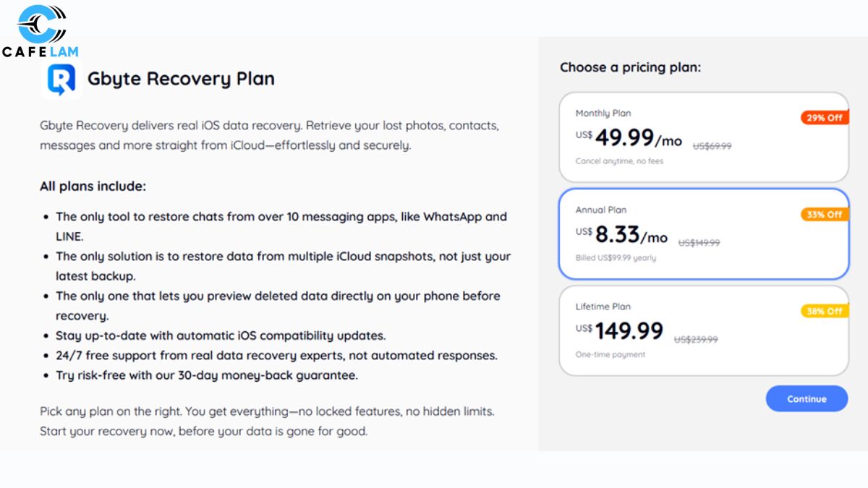Image resolution: width=868 pixels, height=488 pixels.
Task: Click the Continue button
Action: (x=807, y=398)
